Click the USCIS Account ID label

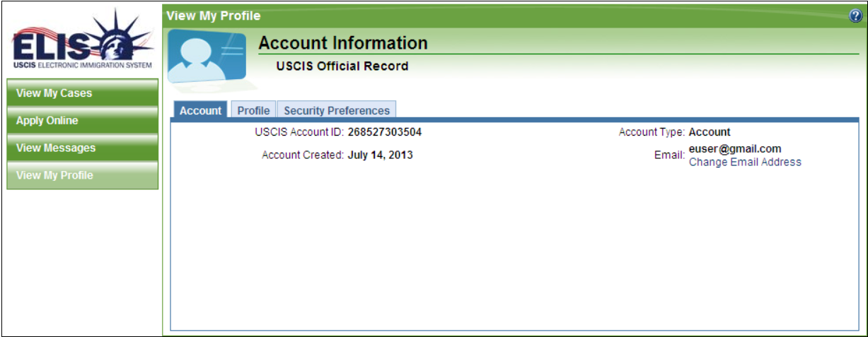point(299,132)
